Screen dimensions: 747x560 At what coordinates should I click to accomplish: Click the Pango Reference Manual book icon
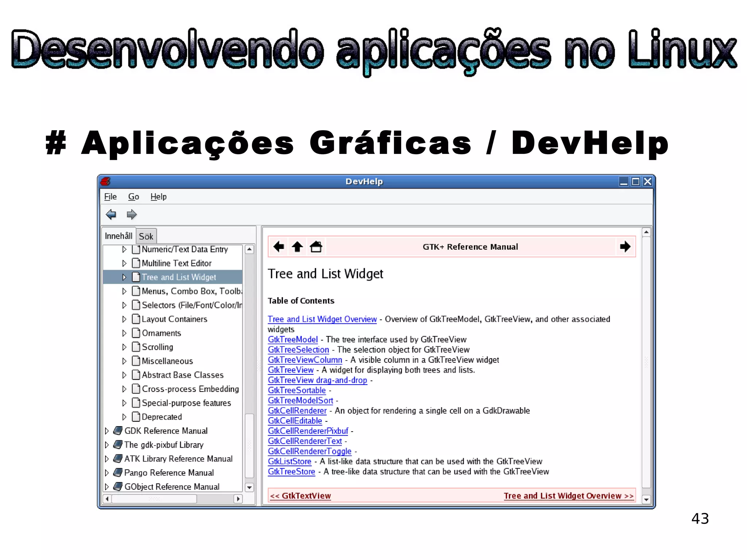pos(117,472)
